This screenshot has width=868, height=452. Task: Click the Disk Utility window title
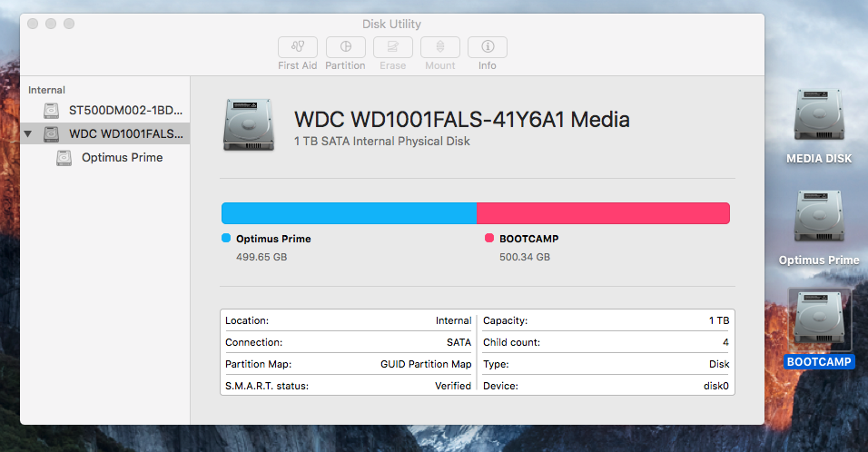coord(391,24)
